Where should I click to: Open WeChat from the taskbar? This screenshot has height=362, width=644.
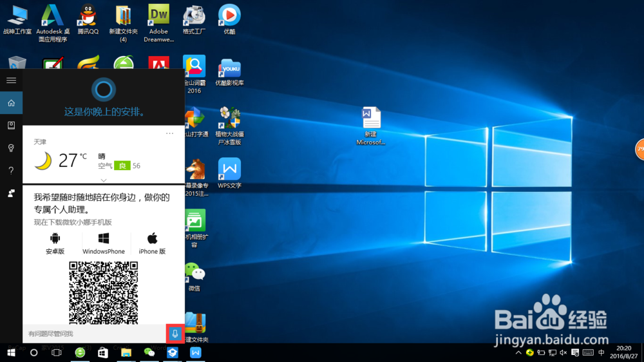[x=149, y=352]
